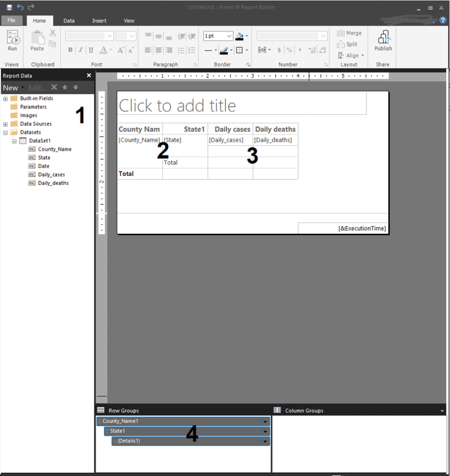
Task: Expand the Built-in Fields folder
Action: pos(6,99)
